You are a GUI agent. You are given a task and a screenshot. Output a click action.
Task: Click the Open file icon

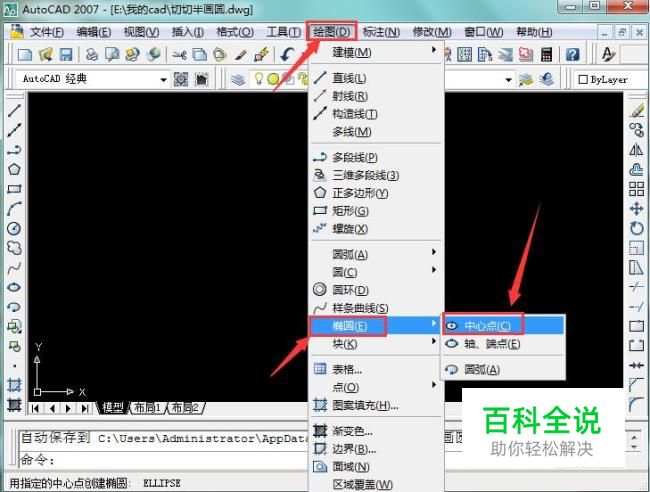[x=46, y=54]
